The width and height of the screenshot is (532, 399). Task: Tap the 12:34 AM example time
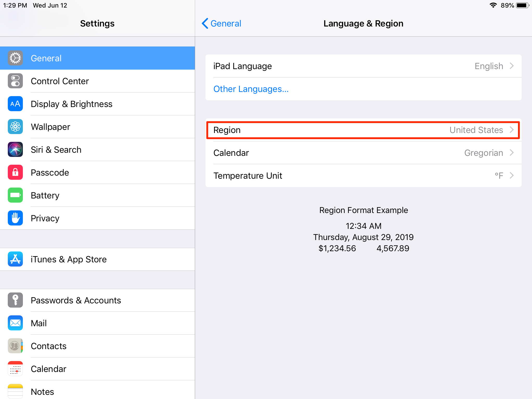pyautogui.click(x=363, y=226)
